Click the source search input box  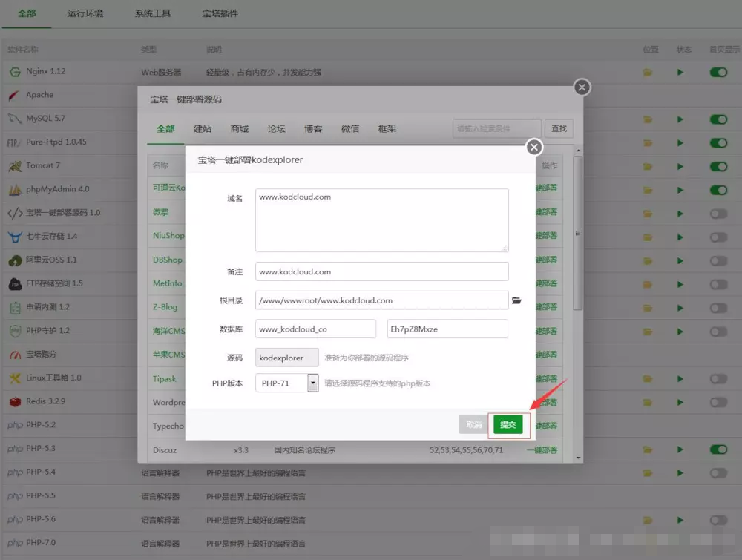[497, 128]
